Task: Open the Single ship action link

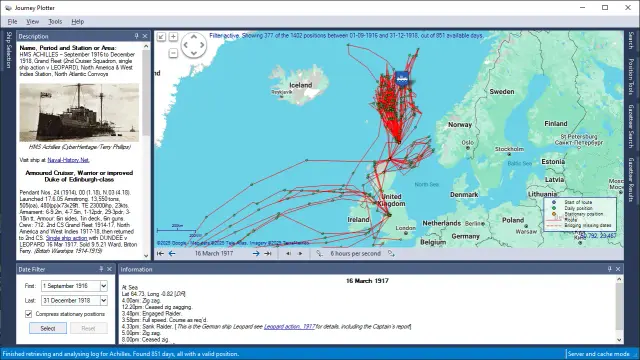Action: pyautogui.click(x=67, y=238)
